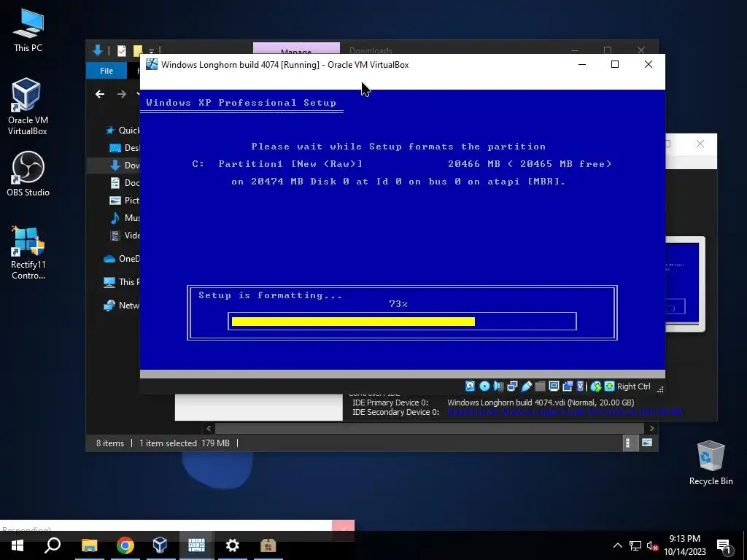Viewport: 747px width, 560px height.
Task: Click the shared folders indicator in VirtualBox status bar
Action: [540, 386]
